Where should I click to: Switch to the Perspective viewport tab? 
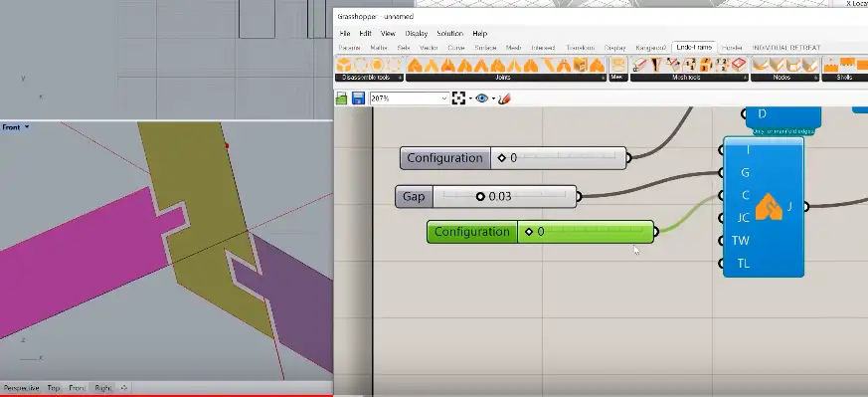21,388
